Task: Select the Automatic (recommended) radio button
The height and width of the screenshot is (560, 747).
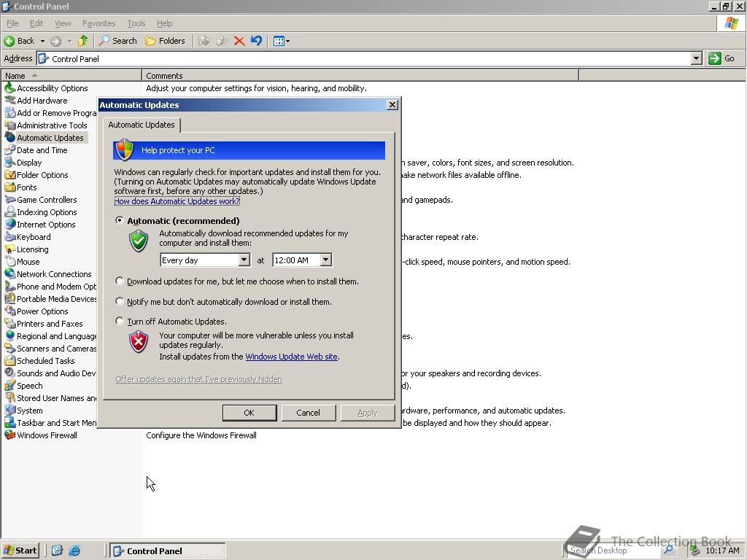Action: (x=120, y=220)
